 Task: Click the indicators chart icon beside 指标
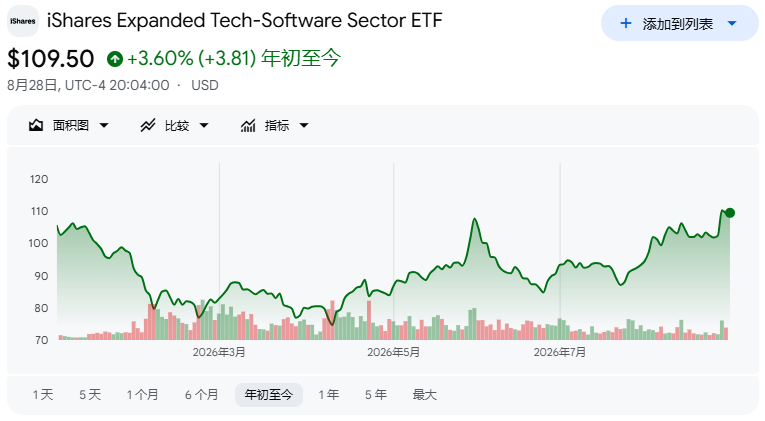click(x=248, y=125)
